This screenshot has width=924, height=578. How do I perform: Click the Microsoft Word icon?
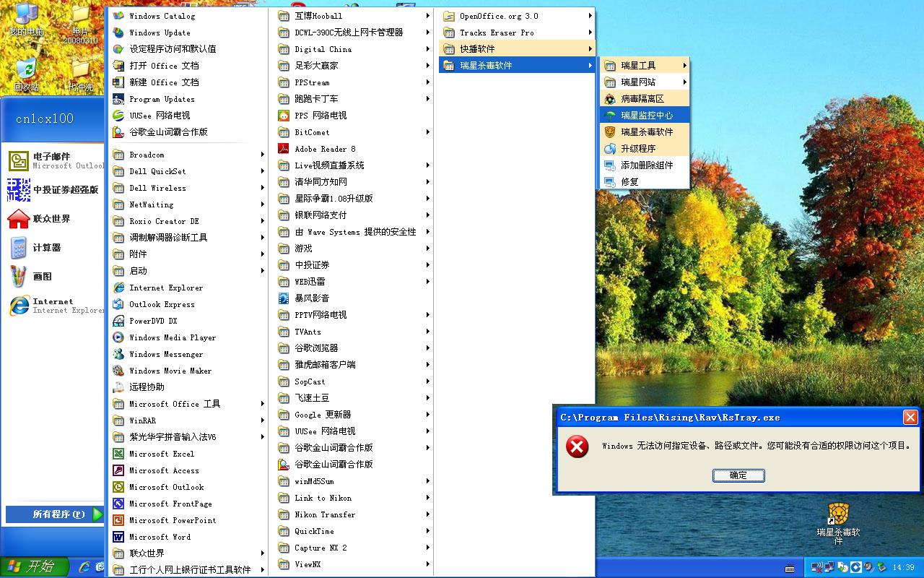click(x=118, y=537)
